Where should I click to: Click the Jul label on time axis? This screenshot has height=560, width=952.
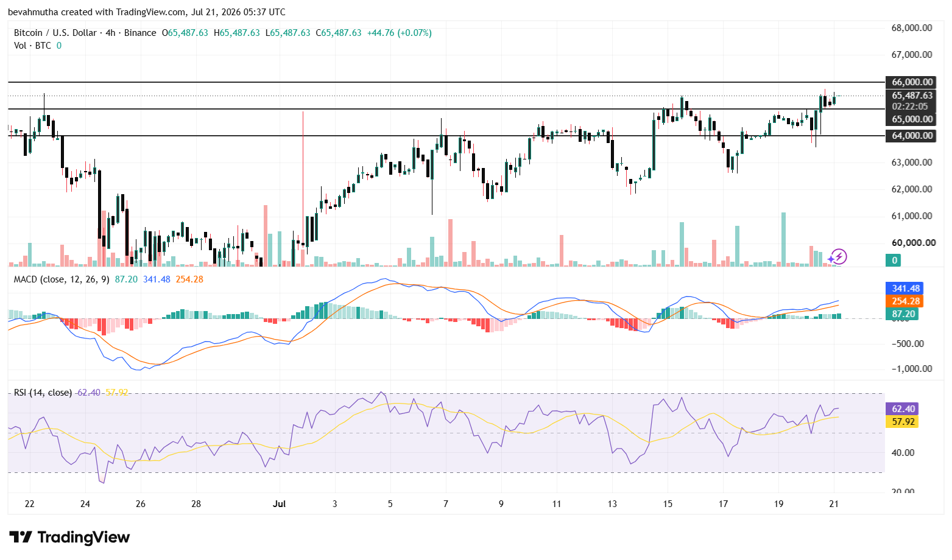pyautogui.click(x=279, y=504)
